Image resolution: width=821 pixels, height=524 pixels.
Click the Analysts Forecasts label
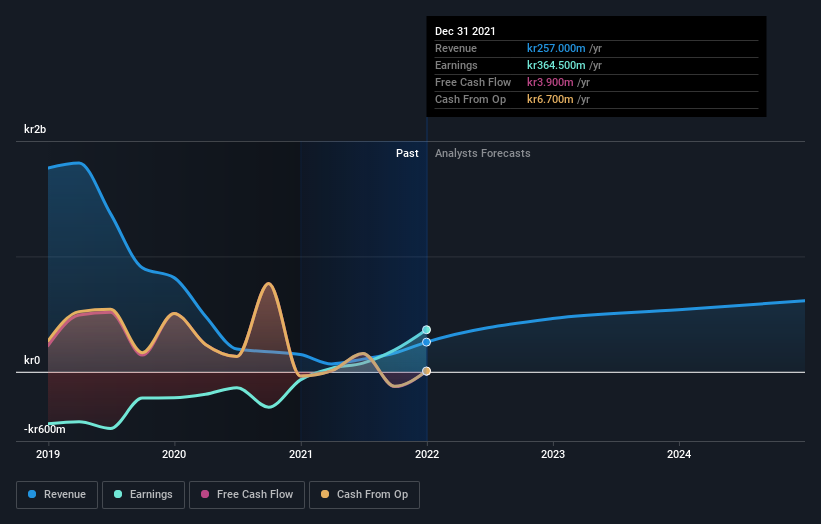point(483,153)
